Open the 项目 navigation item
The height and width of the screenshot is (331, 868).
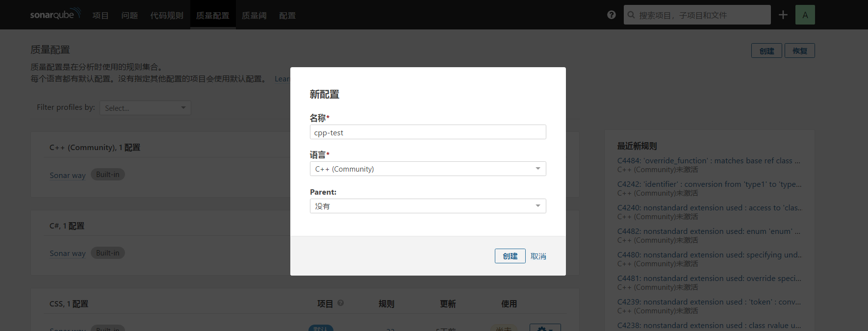click(101, 15)
